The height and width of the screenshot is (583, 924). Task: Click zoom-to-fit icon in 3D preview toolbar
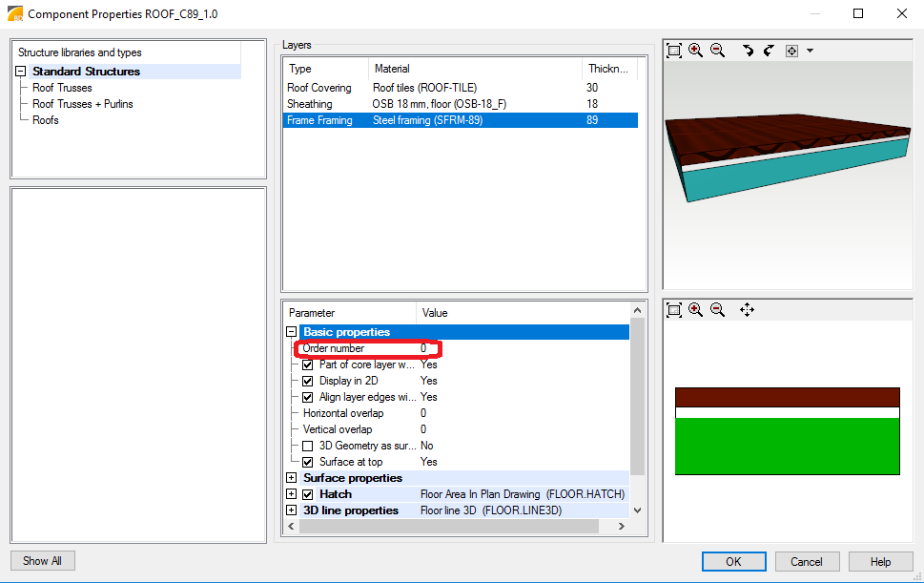point(674,51)
